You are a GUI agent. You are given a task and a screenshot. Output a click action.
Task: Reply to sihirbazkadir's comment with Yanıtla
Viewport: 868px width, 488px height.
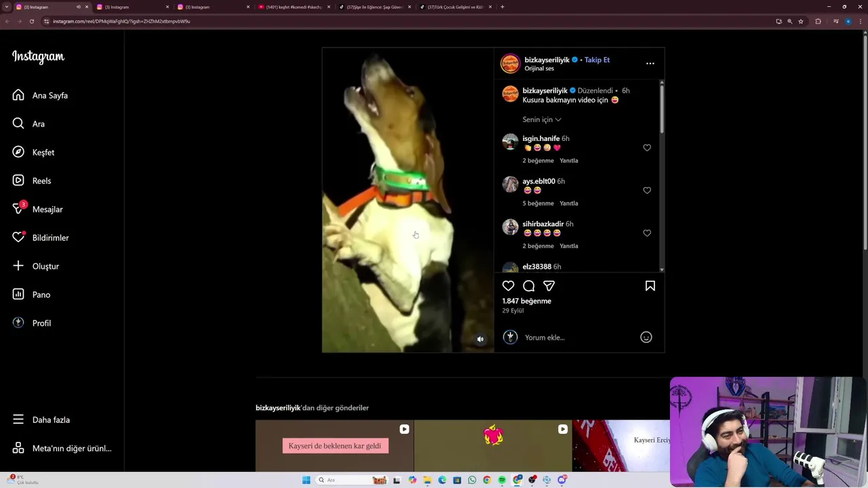pyautogui.click(x=569, y=246)
